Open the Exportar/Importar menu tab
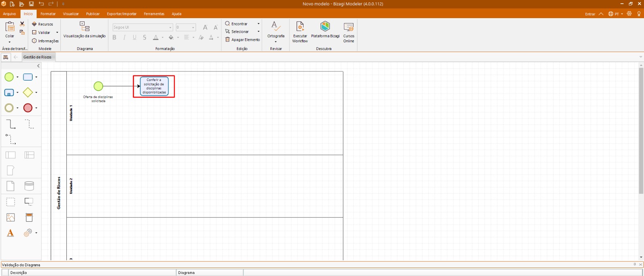 click(x=122, y=14)
